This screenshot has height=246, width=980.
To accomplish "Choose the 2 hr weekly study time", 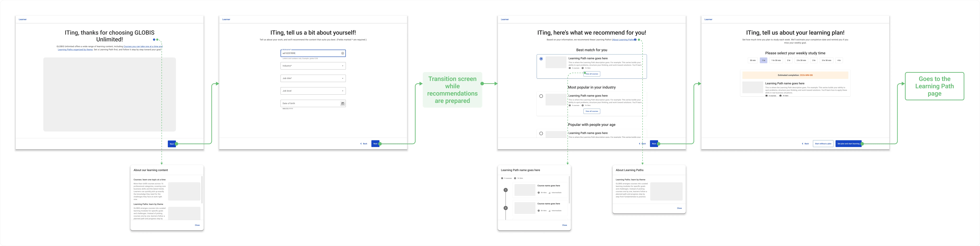I will (x=789, y=60).
